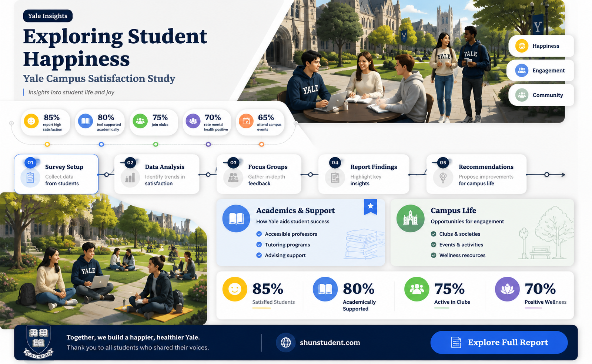
Task: Click the green people icon beside 75% Active in Clubs
Action: 417,289
